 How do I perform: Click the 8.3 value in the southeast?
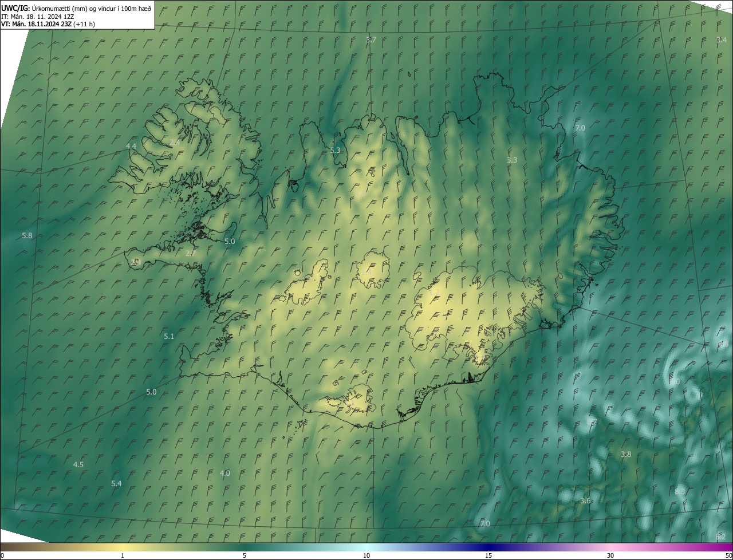pyautogui.click(x=680, y=492)
